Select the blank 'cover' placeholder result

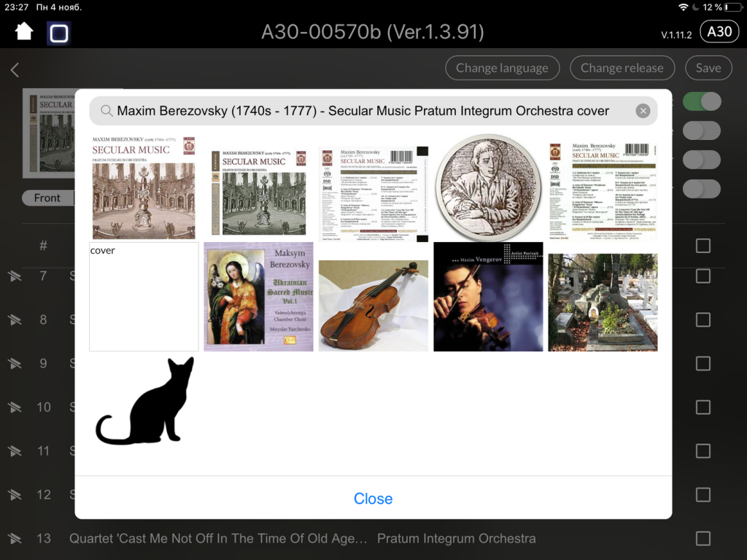(144, 297)
